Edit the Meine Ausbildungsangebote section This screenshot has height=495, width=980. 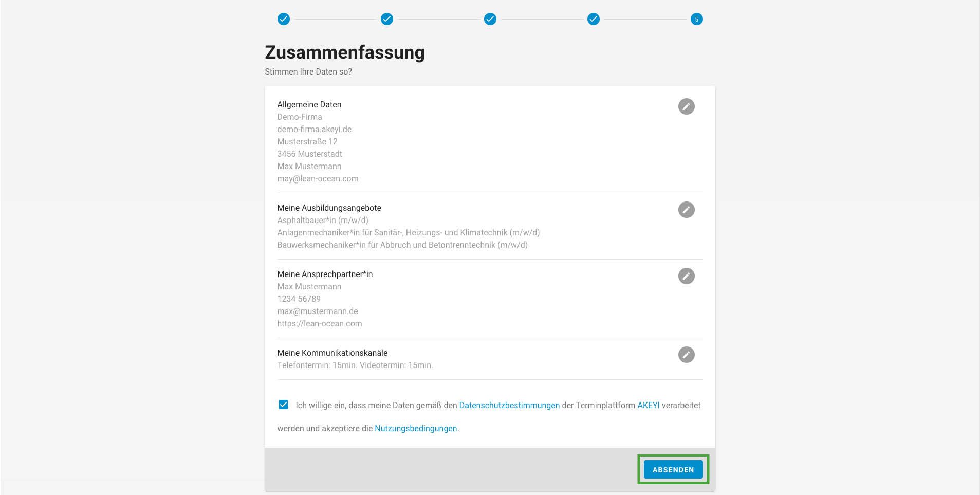(x=686, y=210)
